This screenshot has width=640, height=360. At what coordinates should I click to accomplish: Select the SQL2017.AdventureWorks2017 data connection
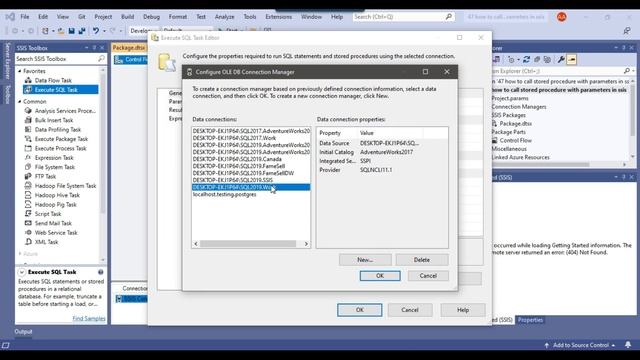(x=251, y=131)
